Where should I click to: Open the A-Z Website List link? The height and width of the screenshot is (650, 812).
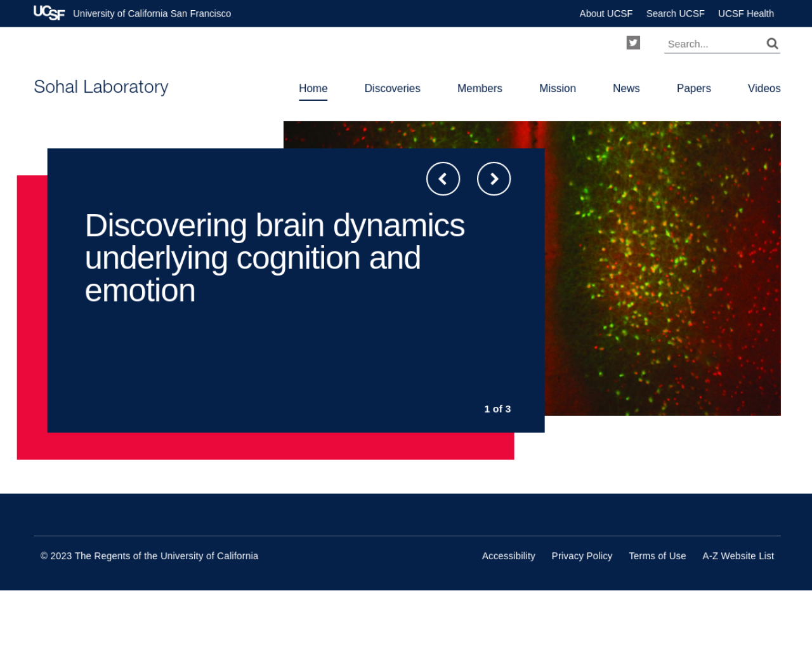[738, 556]
